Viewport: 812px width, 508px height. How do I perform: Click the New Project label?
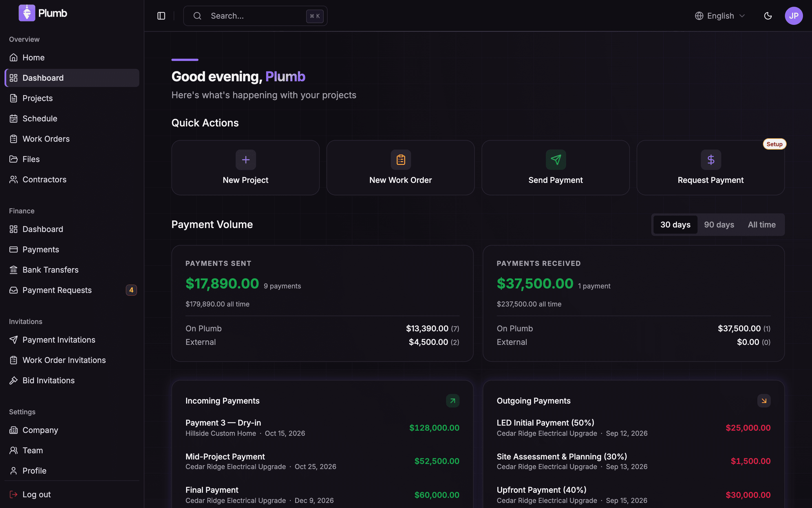tap(246, 180)
